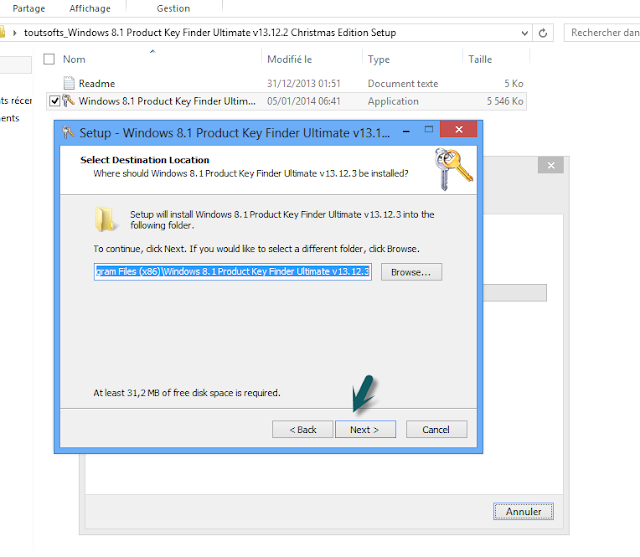Uncheck the Windows 8.1 Product Key Finder file

coord(54,101)
